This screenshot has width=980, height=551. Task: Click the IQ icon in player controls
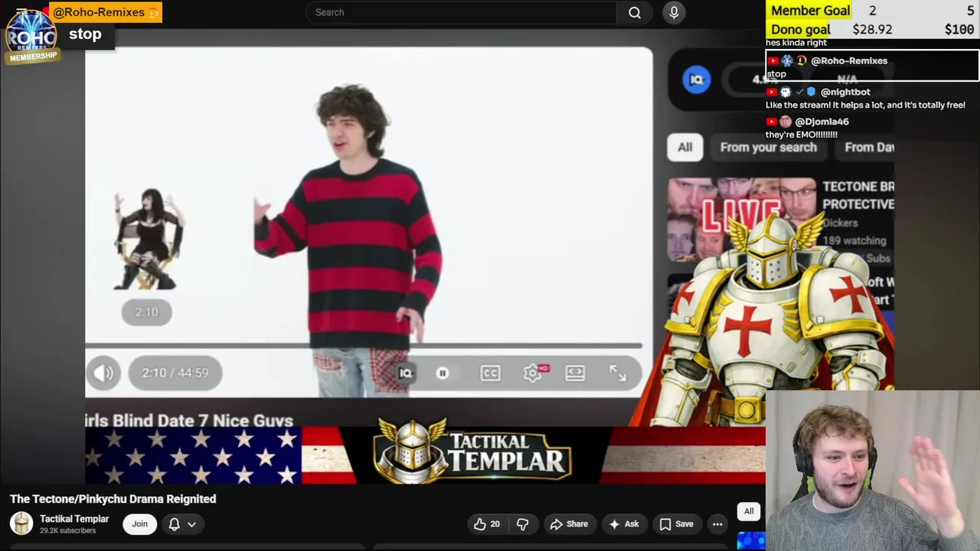[x=406, y=373]
